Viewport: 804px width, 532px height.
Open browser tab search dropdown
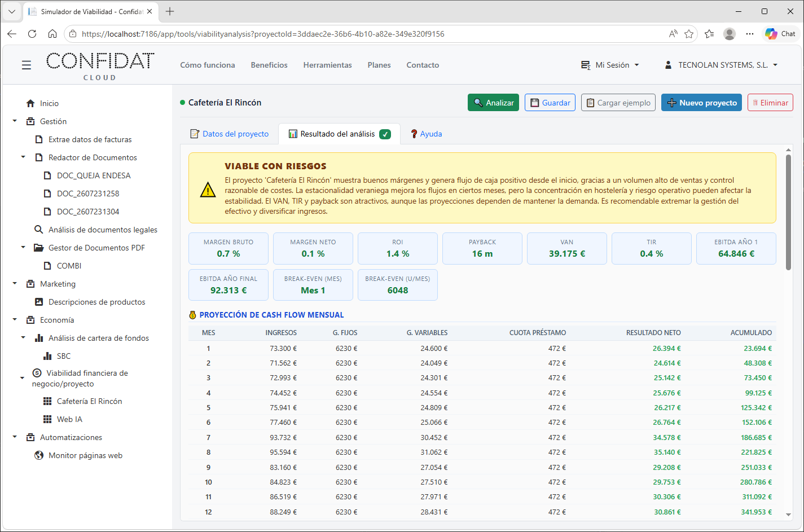point(11,11)
